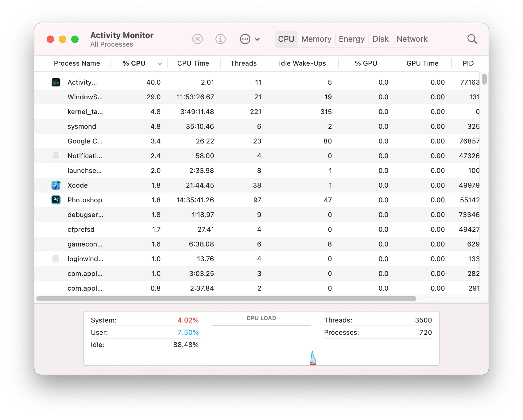Click the Notification process icon
The width and height of the screenshot is (523, 420).
56,156
